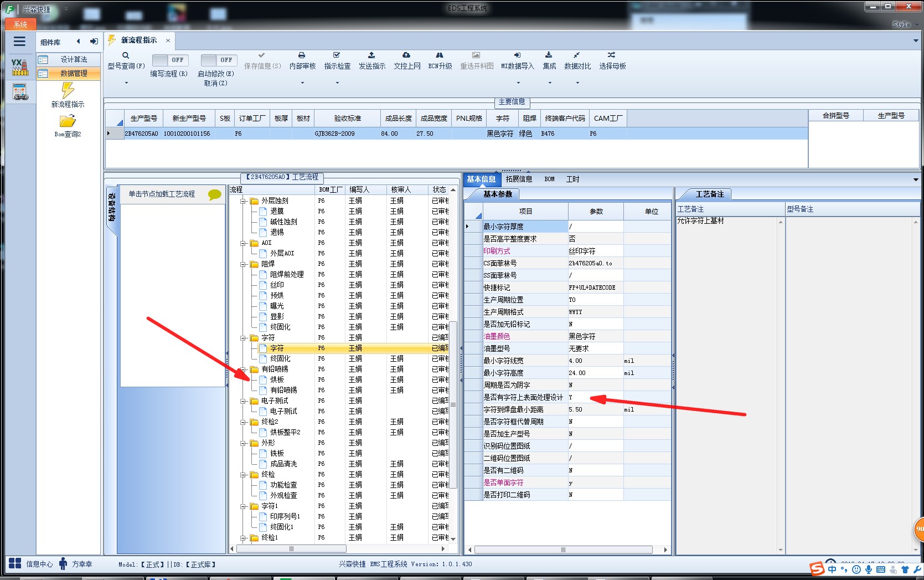
Task: Open tab list dropdown arrow at right
Action: [x=916, y=40]
